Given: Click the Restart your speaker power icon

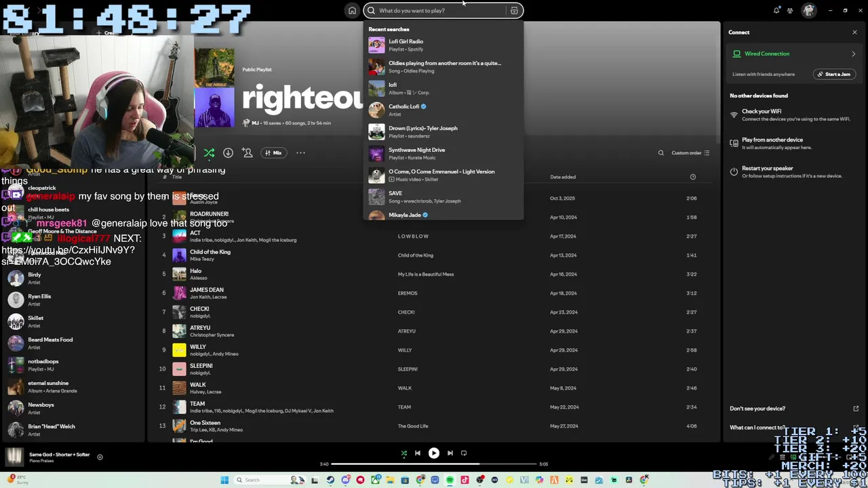Looking at the screenshot, I should click(734, 171).
